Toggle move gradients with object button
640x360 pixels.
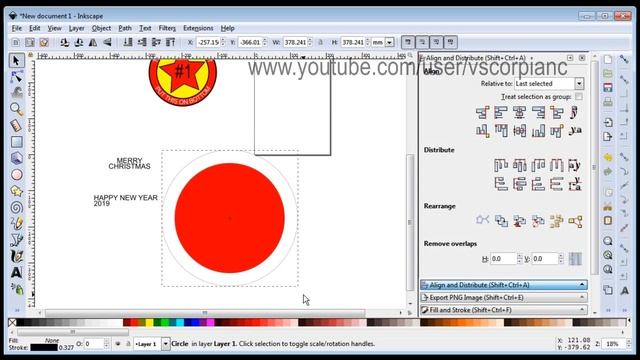436,42
